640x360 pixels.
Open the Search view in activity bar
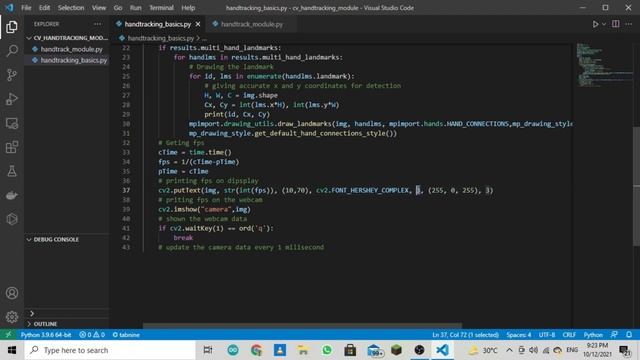[12, 51]
